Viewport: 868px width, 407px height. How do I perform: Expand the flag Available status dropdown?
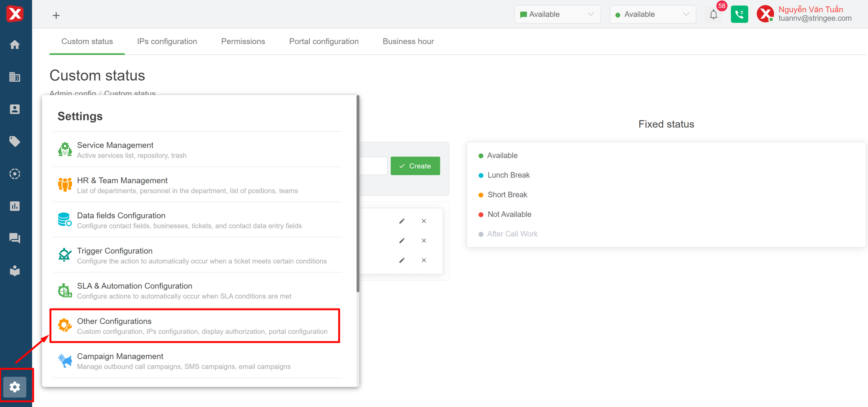(x=557, y=15)
